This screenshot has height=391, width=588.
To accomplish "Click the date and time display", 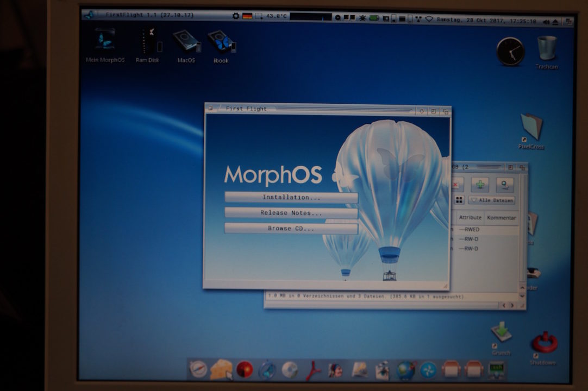I will click(x=486, y=20).
